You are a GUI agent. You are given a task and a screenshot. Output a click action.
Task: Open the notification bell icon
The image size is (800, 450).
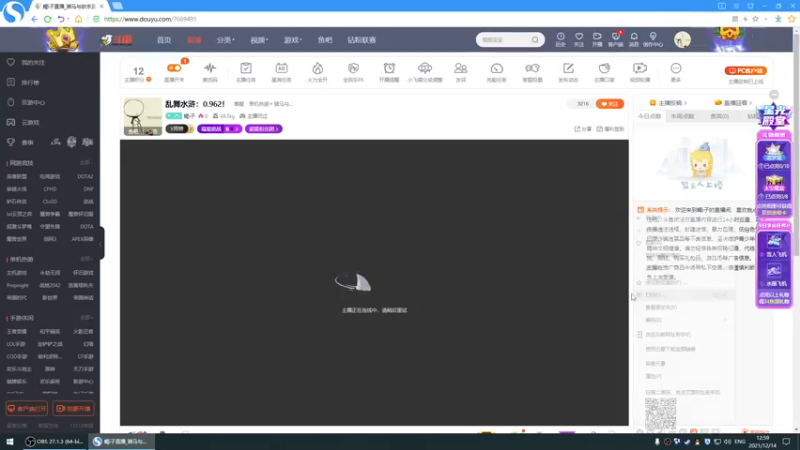(x=634, y=39)
